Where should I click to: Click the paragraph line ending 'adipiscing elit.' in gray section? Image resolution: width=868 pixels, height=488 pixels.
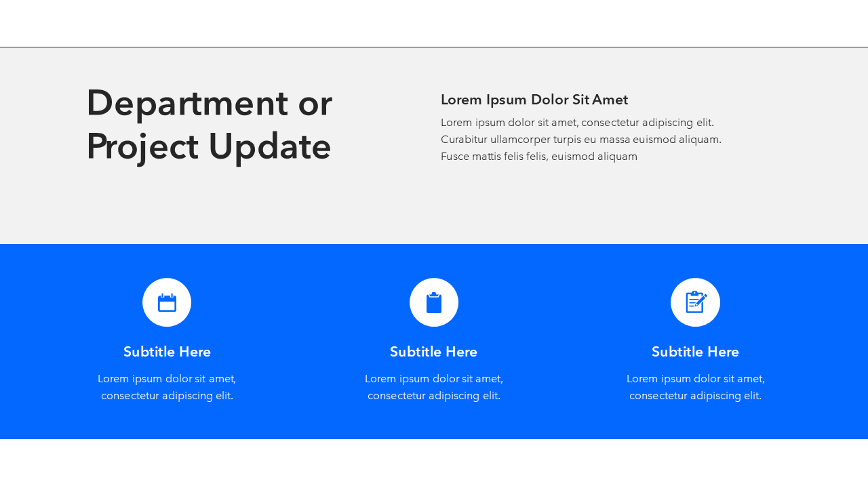[x=577, y=123]
